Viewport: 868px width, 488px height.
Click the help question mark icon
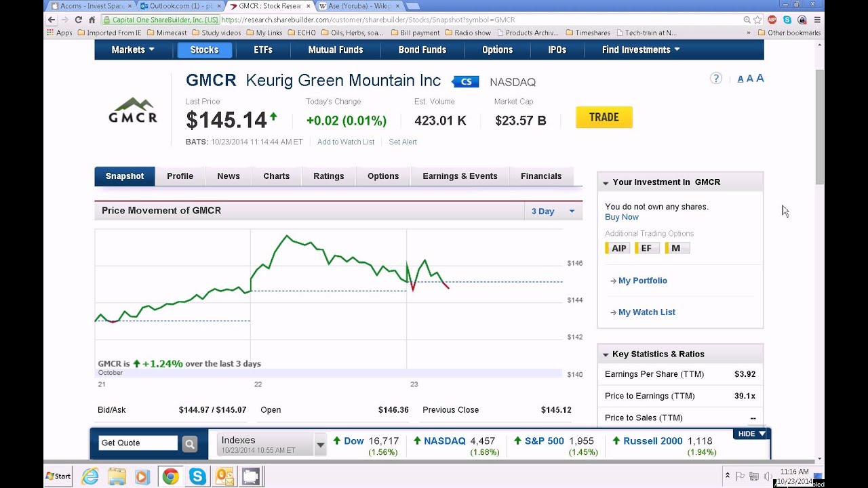(x=716, y=79)
